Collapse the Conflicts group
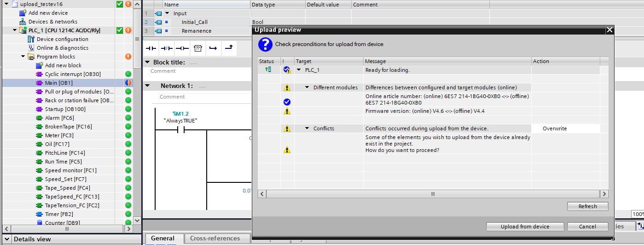644x245 pixels. 307,128
